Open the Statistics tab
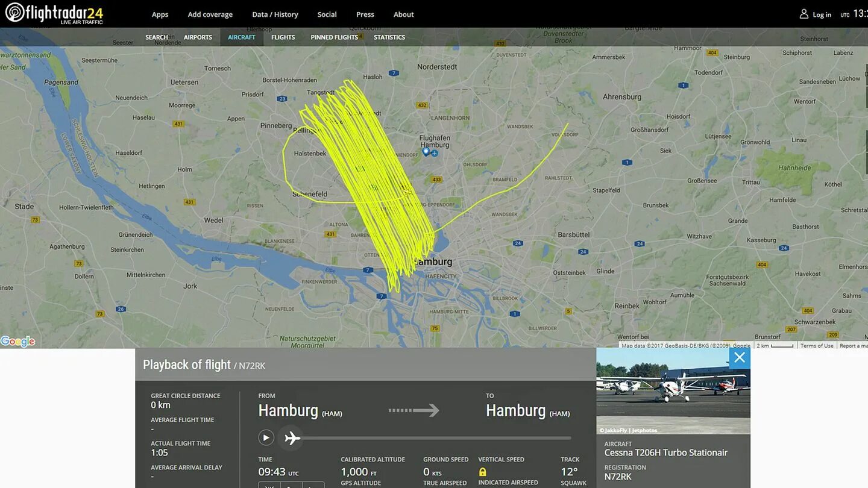868x488 pixels. 389,37
